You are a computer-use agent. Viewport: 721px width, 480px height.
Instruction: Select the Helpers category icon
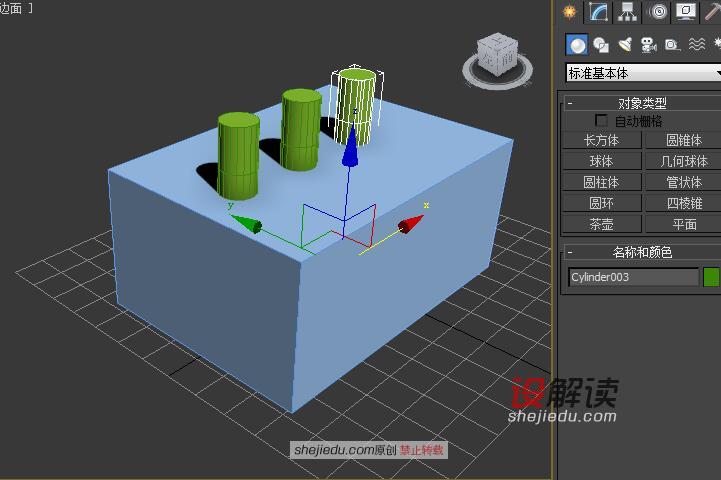(x=672, y=45)
